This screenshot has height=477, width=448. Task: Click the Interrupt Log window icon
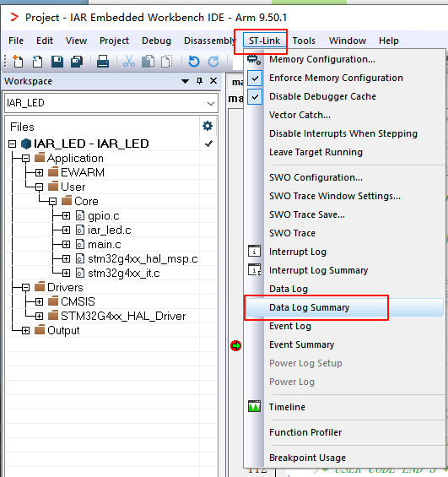click(255, 252)
